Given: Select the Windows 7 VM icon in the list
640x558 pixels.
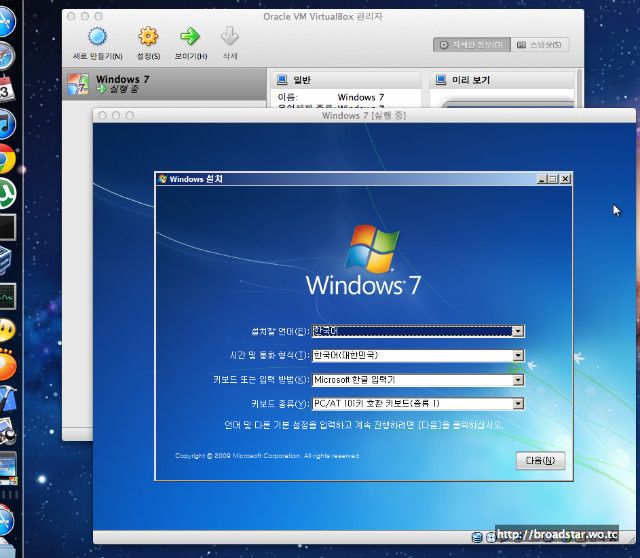Looking at the screenshot, I should click(x=78, y=84).
